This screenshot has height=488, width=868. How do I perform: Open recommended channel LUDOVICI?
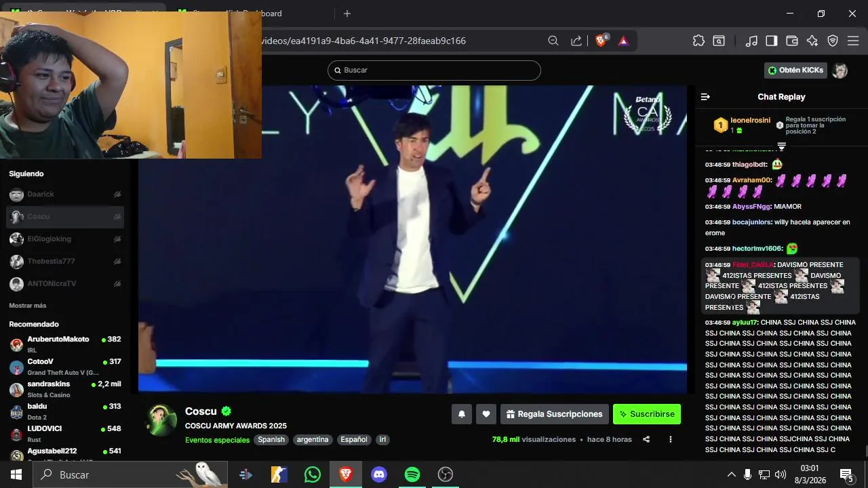coord(65,434)
